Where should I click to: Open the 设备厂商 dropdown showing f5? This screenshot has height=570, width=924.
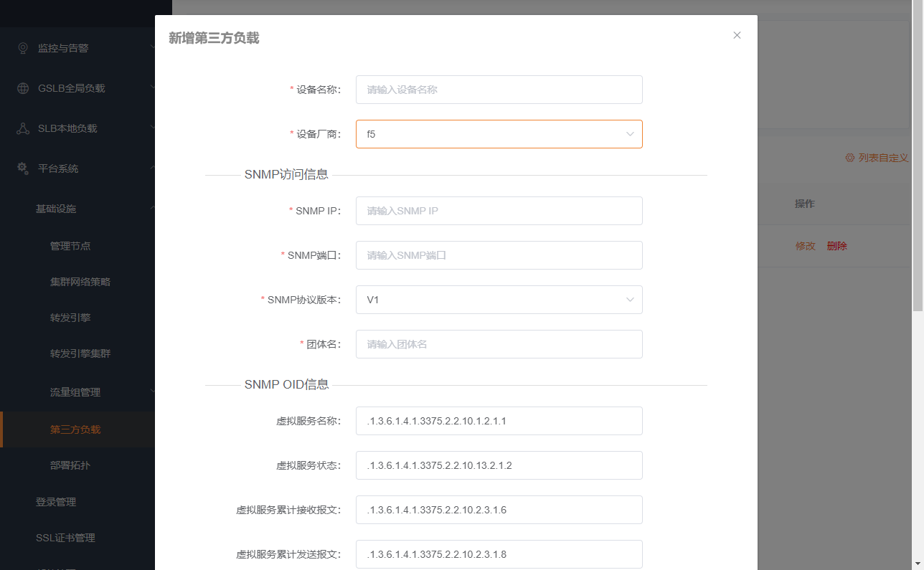pos(499,134)
